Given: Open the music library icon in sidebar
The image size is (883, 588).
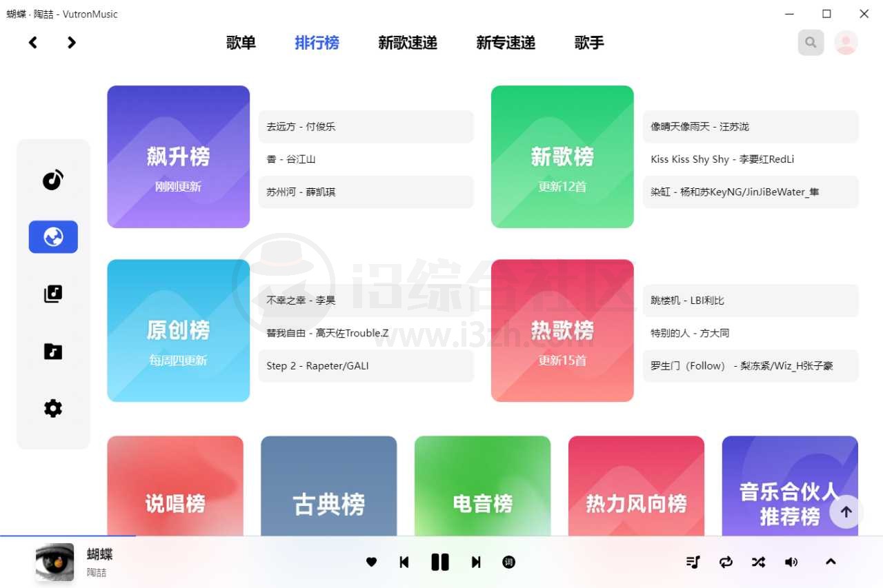Looking at the screenshot, I should coord(53,293).
